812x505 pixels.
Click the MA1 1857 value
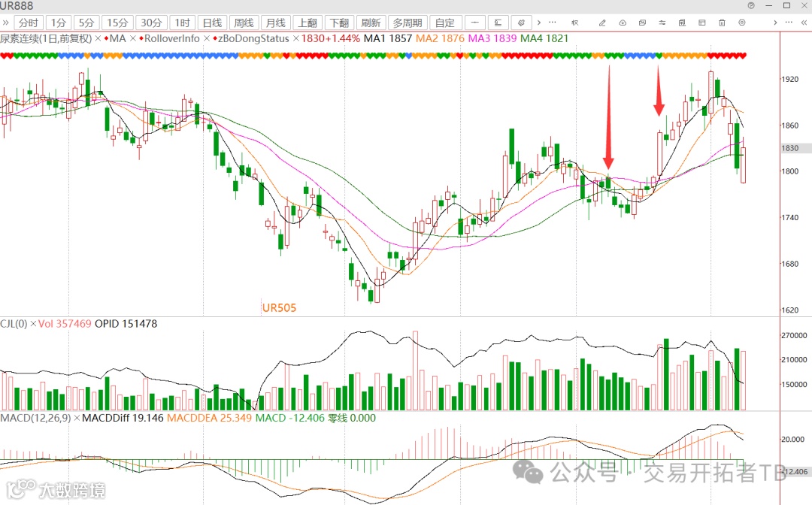(388, 39)
